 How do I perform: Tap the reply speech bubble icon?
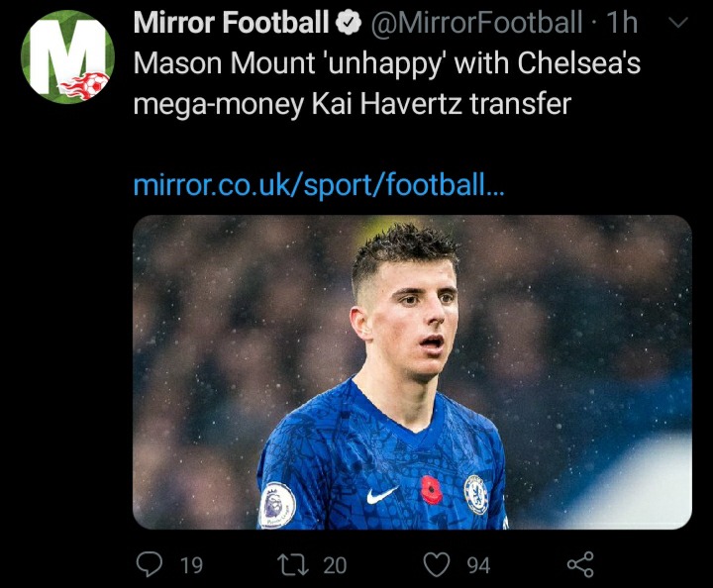[x=149, y=564]
